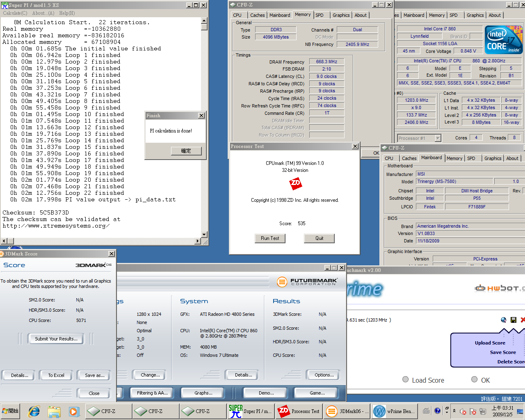Click the help question mark tray icon

[x=437, y=410]
